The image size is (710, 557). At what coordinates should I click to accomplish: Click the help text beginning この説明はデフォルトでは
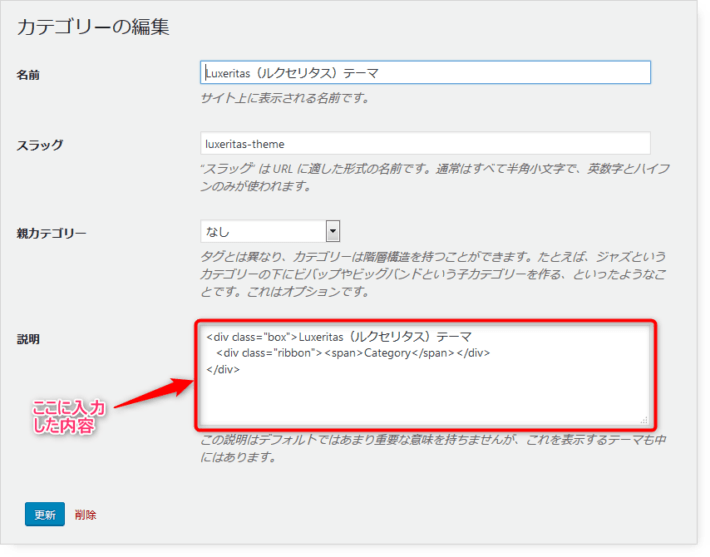point(433,448)
